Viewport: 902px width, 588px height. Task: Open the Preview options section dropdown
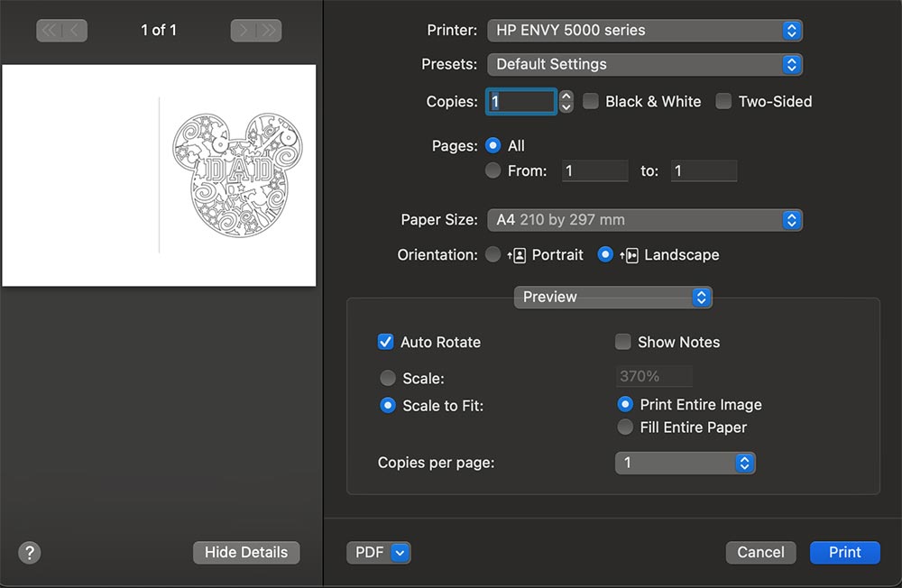(612, 298)
